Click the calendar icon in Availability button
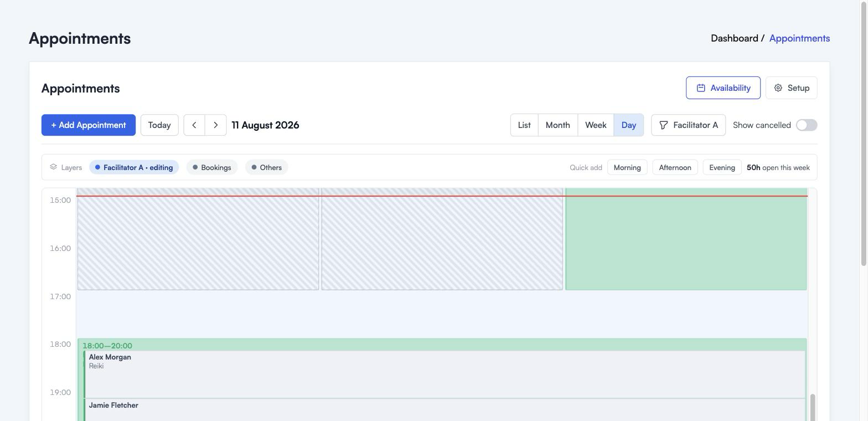The height and width of the screenshot is (421, 868). tap(701, 88)
